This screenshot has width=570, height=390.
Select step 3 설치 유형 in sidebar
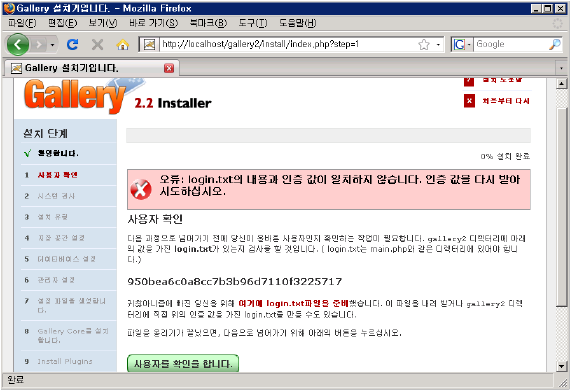(53, 217)
